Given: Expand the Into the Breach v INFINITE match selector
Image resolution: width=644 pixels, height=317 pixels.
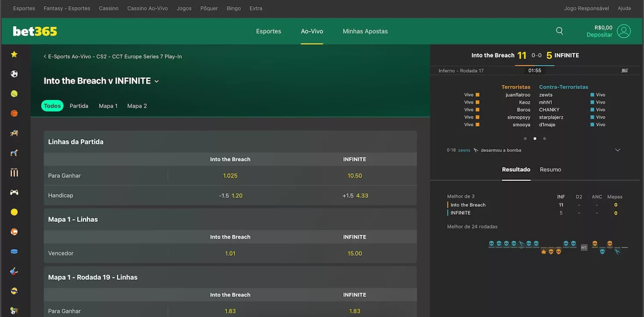Looking at the screenshot, I should click(157, 81).
